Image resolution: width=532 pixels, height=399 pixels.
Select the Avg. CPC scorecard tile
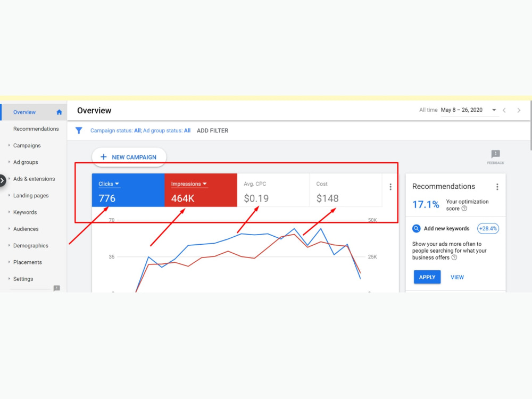[x=273, y=190]
